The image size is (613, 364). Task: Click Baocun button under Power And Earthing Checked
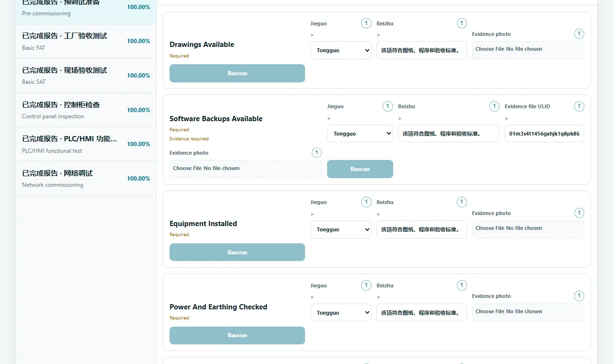237,335
